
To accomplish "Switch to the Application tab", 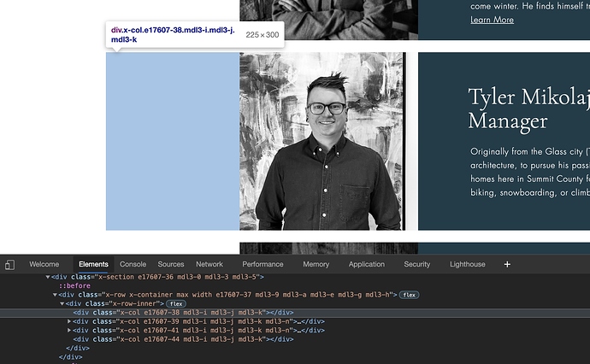I will [x=366, y=265].
